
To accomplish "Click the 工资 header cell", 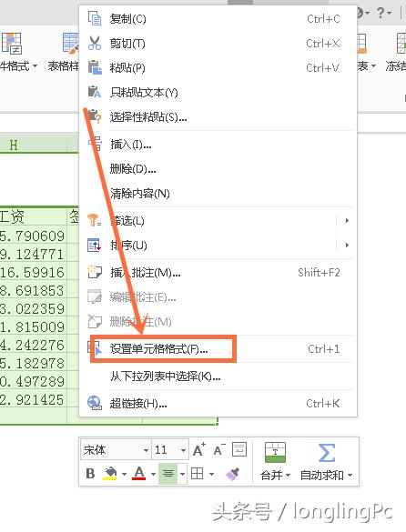I will point(34,216).
